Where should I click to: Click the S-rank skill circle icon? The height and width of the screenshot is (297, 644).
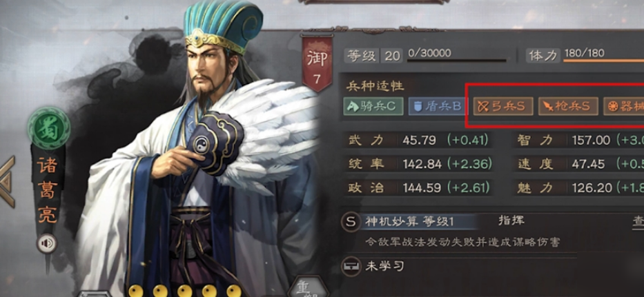click(351, 222)
